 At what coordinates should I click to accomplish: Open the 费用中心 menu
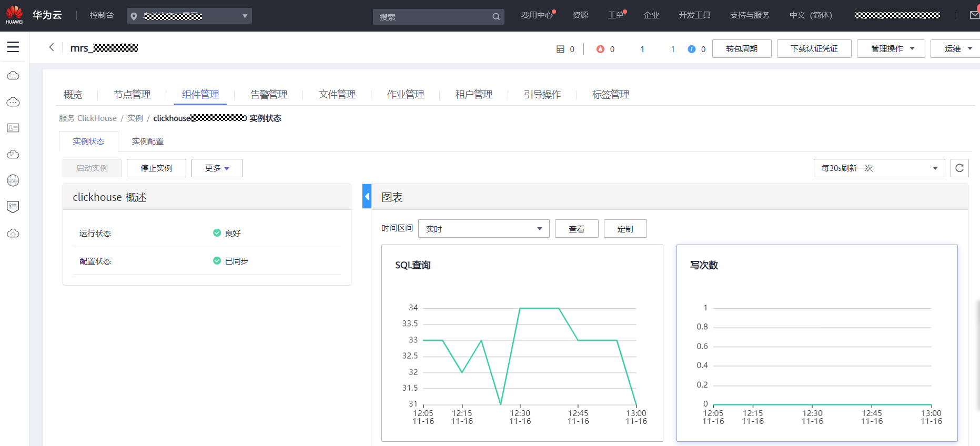537,15
